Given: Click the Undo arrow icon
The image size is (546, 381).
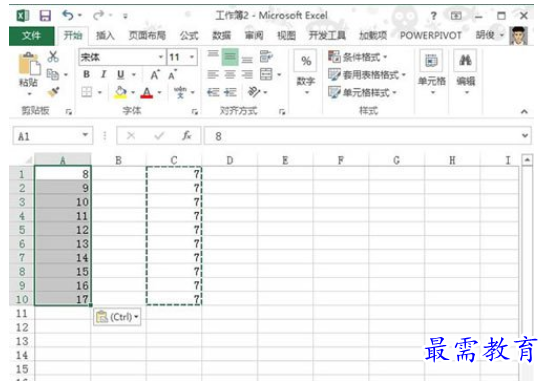Looking at the screenshot, I should (x=68, y=15).
